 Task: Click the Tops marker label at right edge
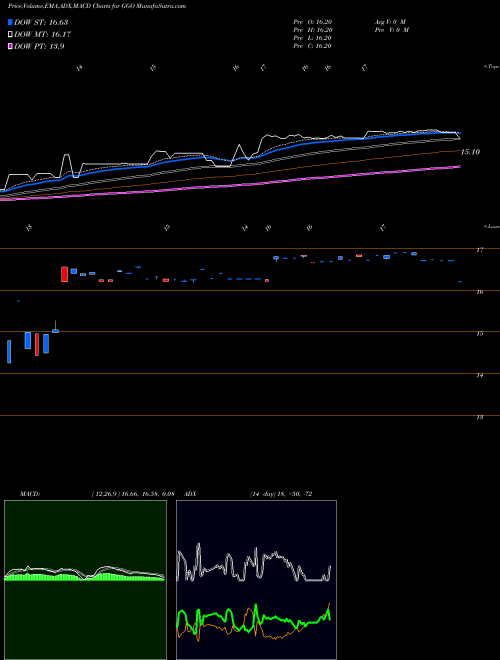(492, 67)
